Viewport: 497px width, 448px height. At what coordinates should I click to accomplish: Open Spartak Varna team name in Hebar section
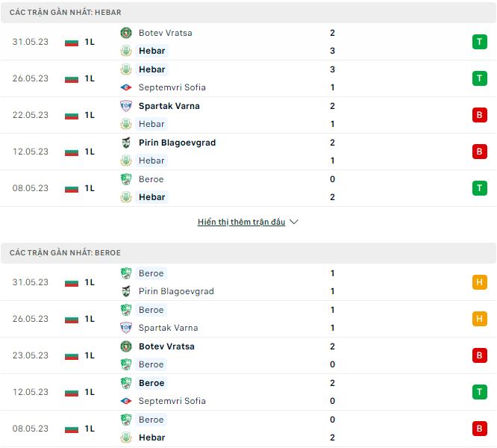[x=169, y=106]
